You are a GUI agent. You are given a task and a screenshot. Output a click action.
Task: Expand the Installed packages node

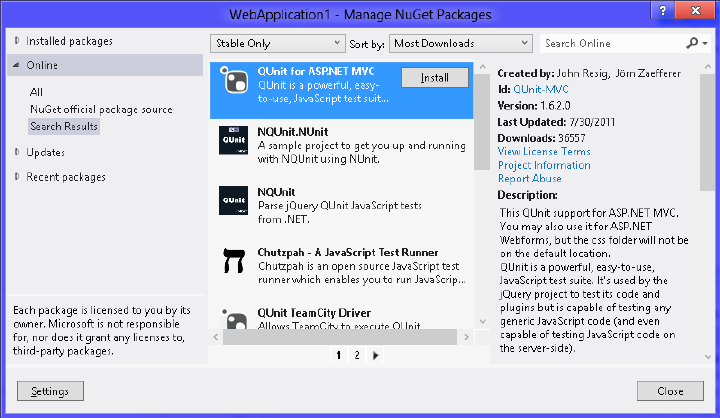tap(17, 40)
